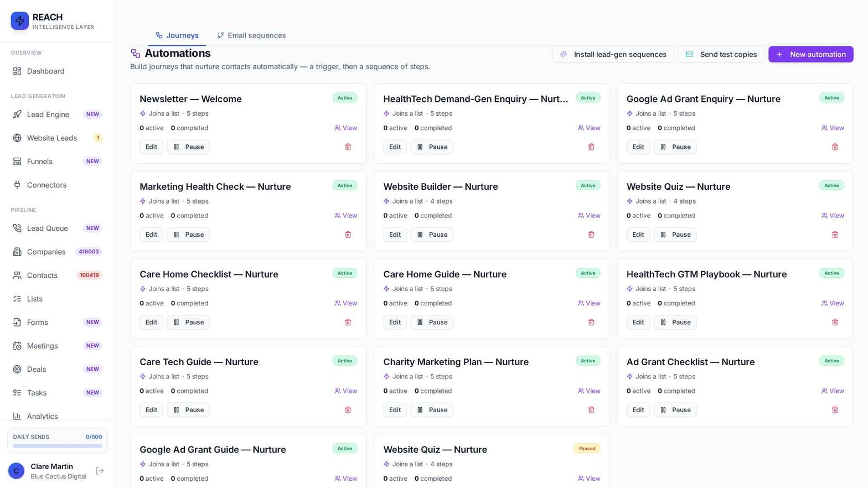The width and height of the screenshot is (868, 488).
Task: Click the logout icon beside Clare Martin
Action: tap(100, 471)
